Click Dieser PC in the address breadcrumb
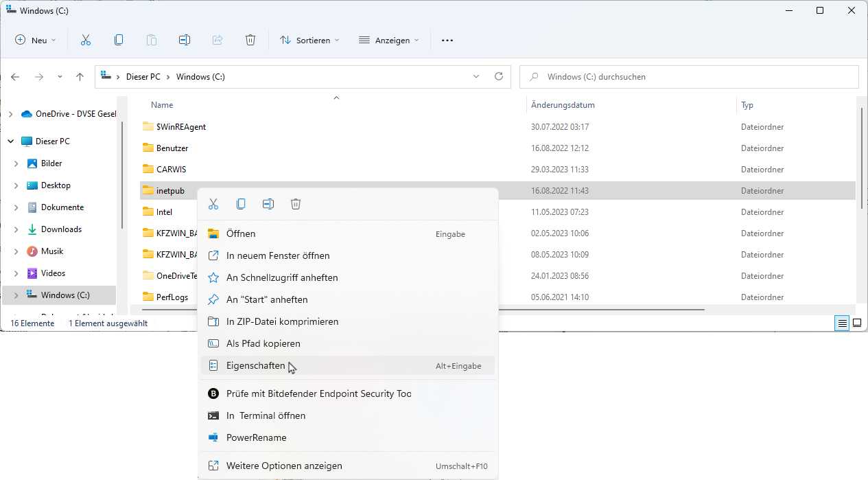Screen dimensions: 868x480 [143, 77]
